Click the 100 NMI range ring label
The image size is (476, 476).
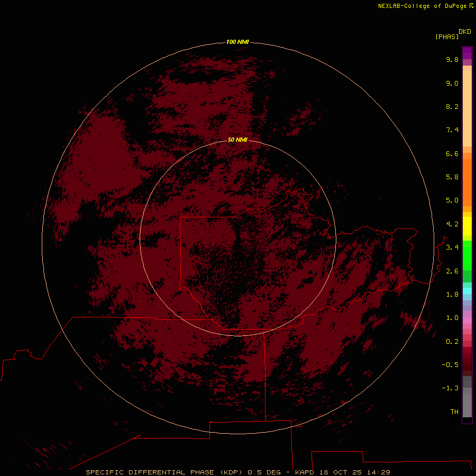[237, 42]
